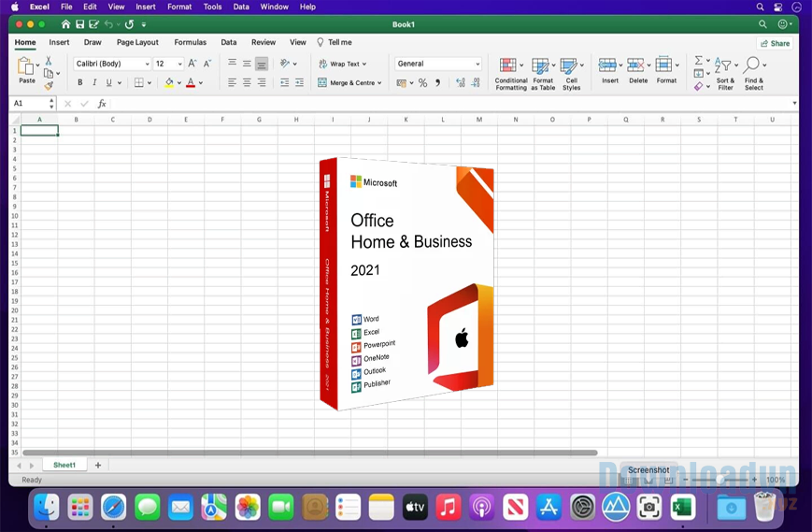Add a new sheet with plus button

98,466
